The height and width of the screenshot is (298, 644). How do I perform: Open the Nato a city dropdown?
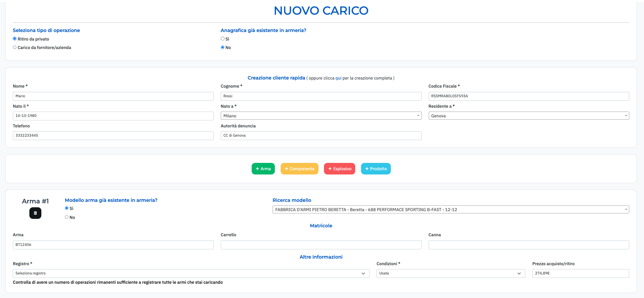321,116
